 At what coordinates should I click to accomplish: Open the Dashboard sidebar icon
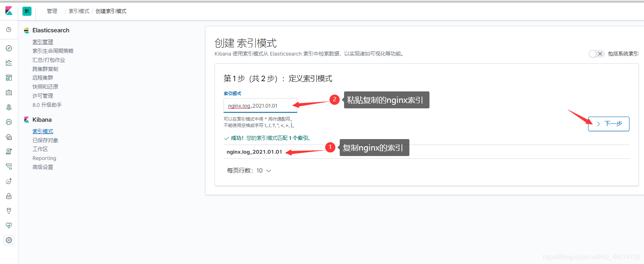point(9,78)
